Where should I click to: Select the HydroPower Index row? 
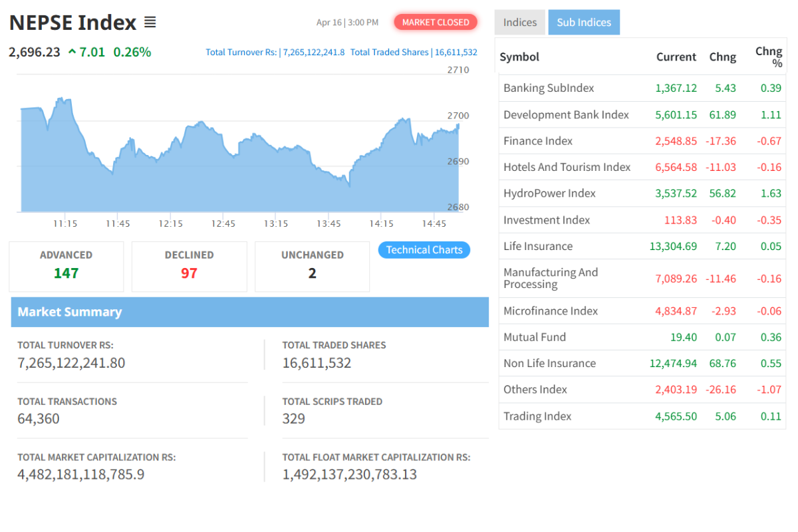coord(642,194)
